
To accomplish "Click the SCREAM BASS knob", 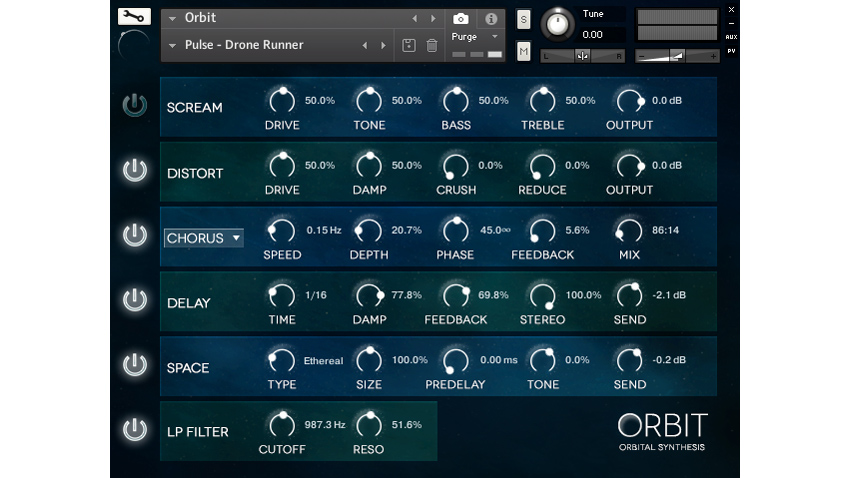I will click(x=455, y=101).
